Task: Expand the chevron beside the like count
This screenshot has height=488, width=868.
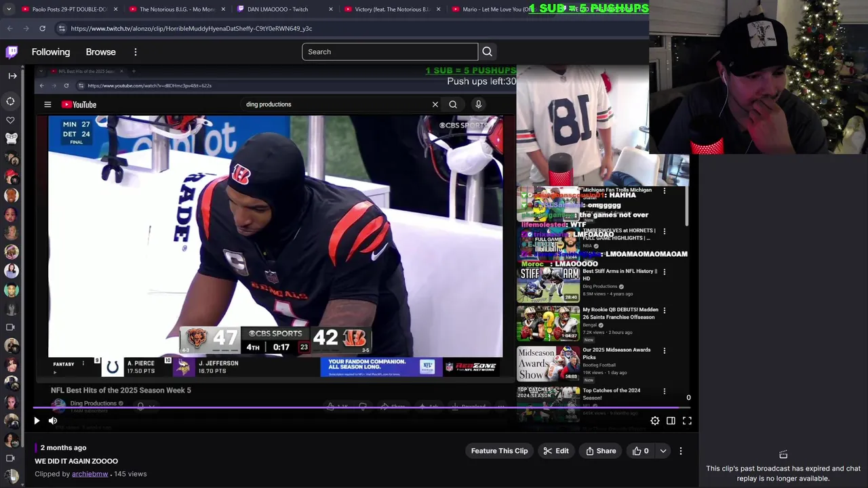Action: pyautogui.click(x=663, y=451)
